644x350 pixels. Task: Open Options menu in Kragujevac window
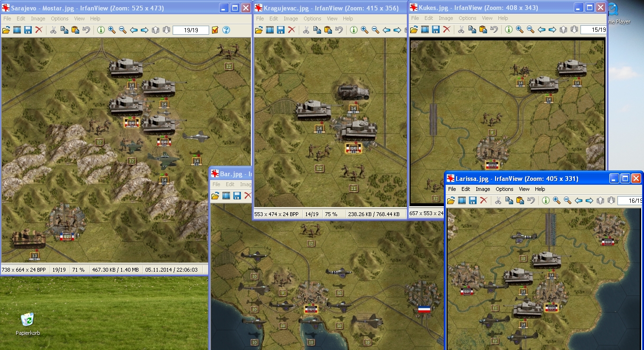pos(313,19)
